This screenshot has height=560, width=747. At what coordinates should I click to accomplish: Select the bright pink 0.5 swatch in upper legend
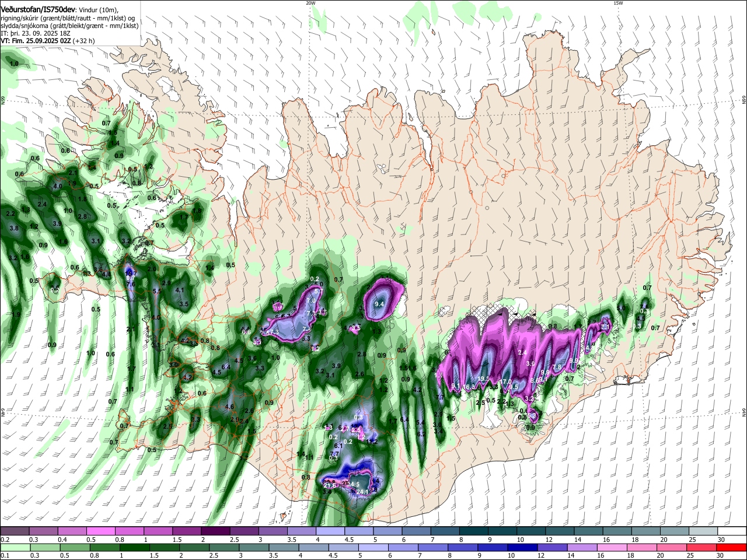pyautogui.click(x=100, y=531)
